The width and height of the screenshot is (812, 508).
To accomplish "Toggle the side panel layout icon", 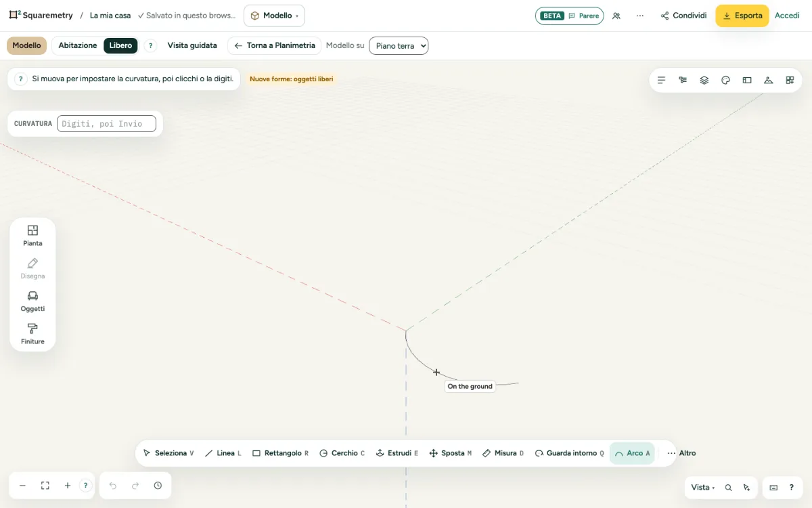I will tap(747, 80).
